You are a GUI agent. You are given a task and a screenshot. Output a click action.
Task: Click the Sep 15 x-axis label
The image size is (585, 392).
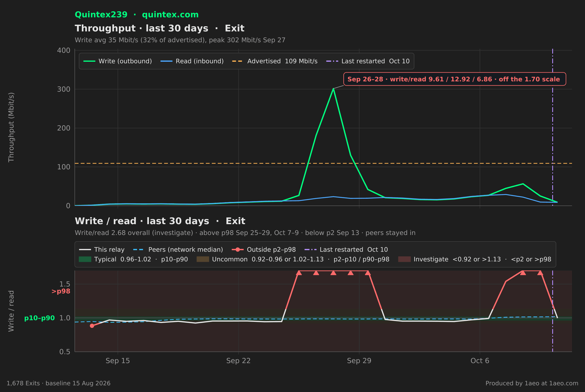pos(118,361)
